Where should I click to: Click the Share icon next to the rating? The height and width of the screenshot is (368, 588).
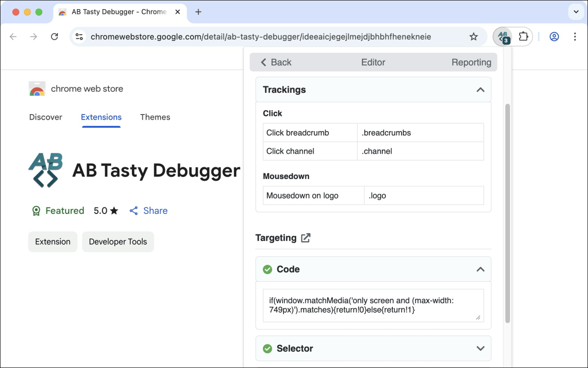click(133, 211)
